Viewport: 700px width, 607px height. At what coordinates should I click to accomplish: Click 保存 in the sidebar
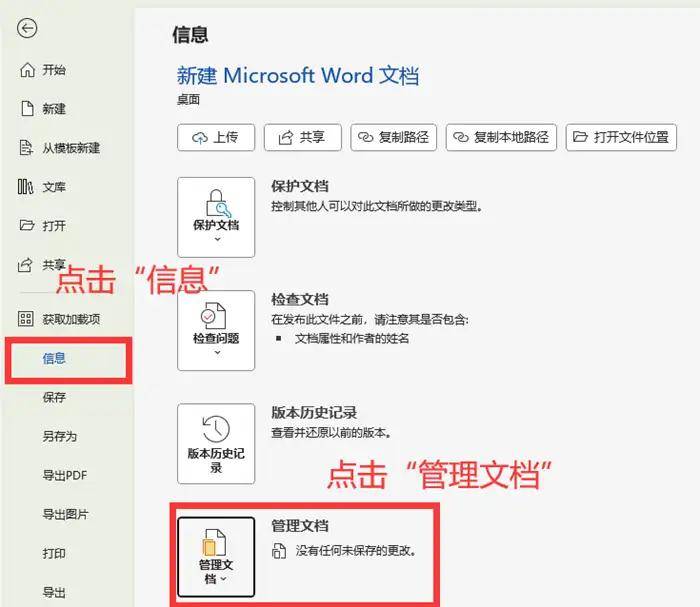tap(54, 397)
